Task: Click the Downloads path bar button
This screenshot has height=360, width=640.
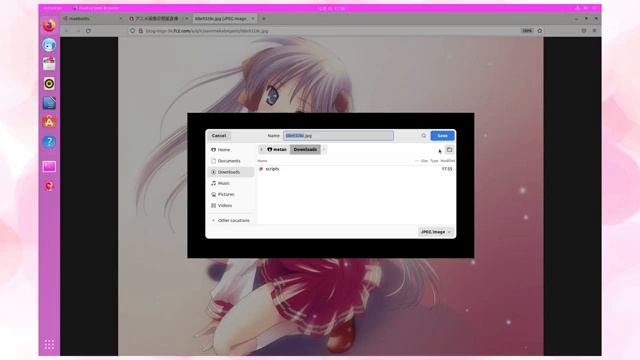Action: tap(305, 149)
